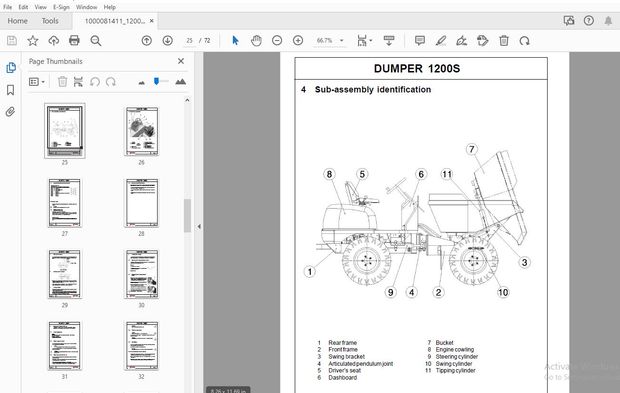Screen dimensions: 620x393
Task: Click the scrolling mode icon
Action: pyautogui.click(x=389, y=40)
